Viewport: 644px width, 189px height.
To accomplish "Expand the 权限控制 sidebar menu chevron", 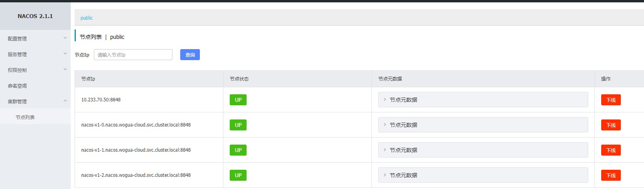I will pyautogui.click(x=65, y=70).
